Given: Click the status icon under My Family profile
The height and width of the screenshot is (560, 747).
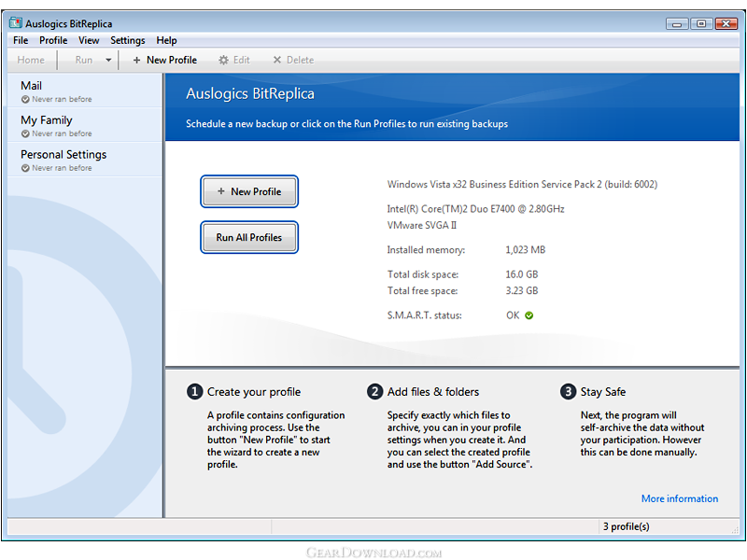Looking at the screenshot, I should [25, 133].
